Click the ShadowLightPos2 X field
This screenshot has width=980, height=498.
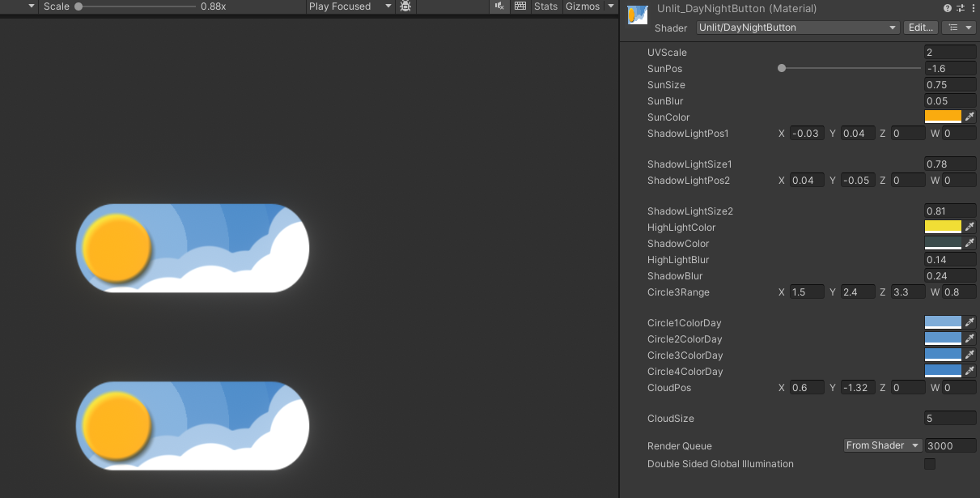(807, 180)
